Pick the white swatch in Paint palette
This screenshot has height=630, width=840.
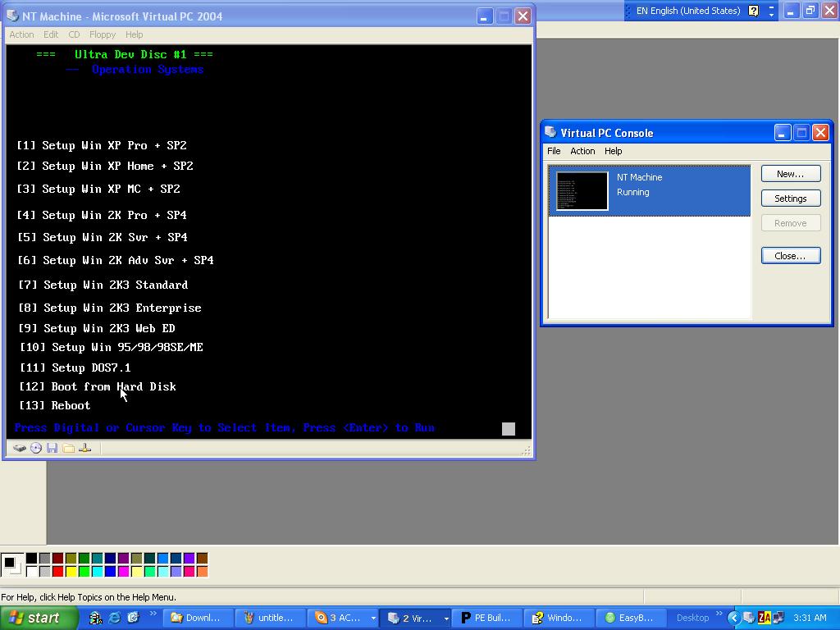[x=32, y=572]
